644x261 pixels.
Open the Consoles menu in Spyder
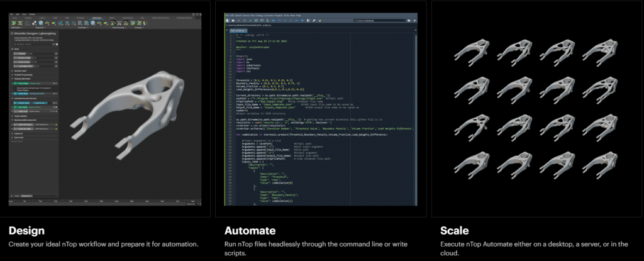(x=269, y=15)
